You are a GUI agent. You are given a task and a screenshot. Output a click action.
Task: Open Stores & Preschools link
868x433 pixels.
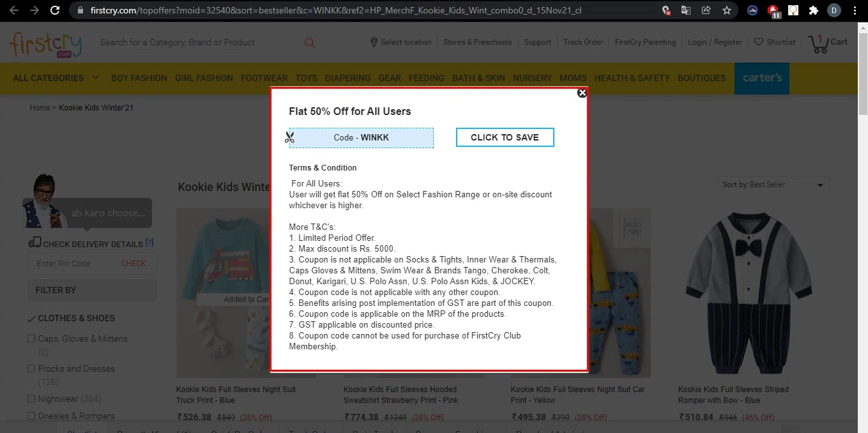pos(477,42)
